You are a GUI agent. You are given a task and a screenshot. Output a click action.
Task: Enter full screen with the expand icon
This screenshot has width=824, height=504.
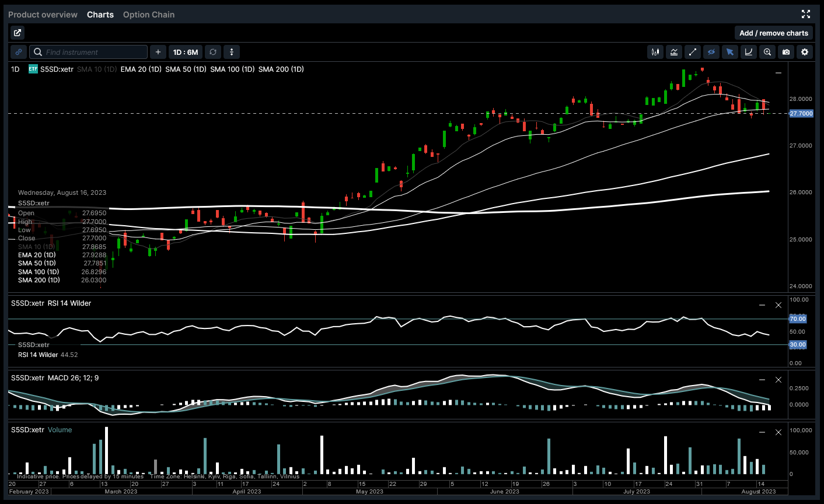806,14
